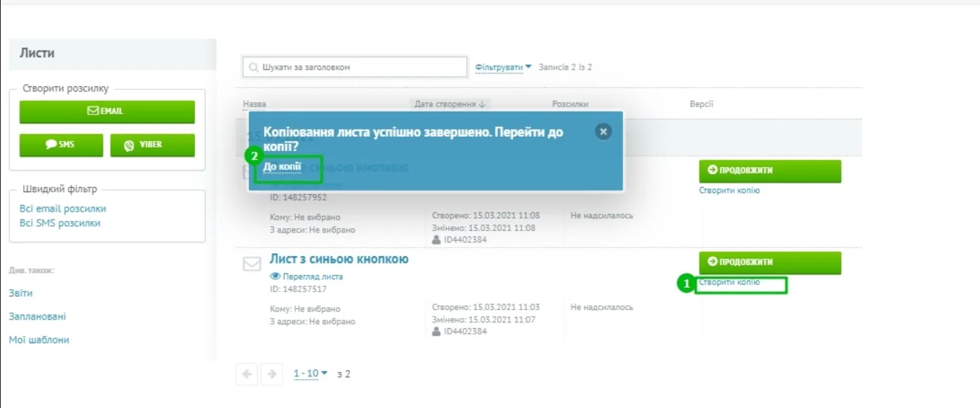Screen dimensions: 980x408
Task: Click 'Змінено: 15.03.2021 11:07' text
Action: click(484, 319)
